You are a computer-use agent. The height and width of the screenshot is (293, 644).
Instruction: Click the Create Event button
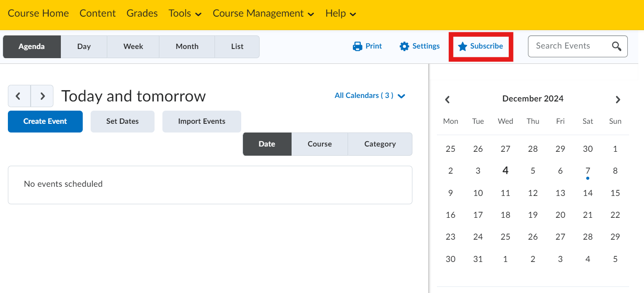(45, 122)
